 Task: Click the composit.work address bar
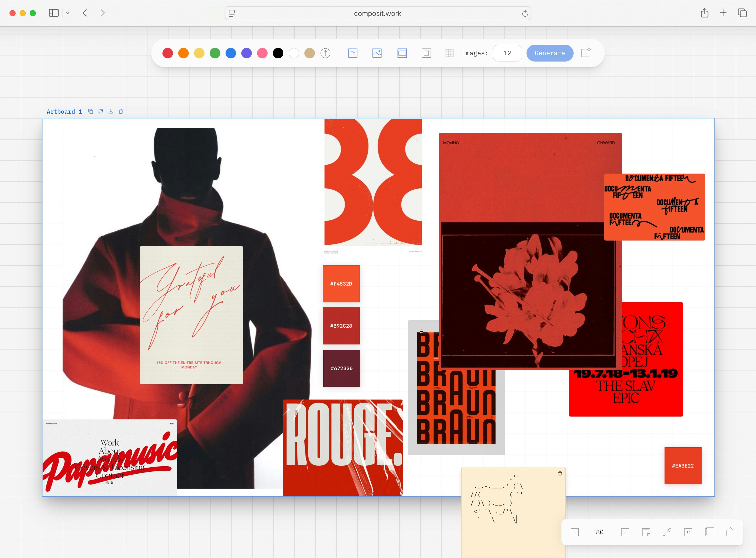(378, 13)
